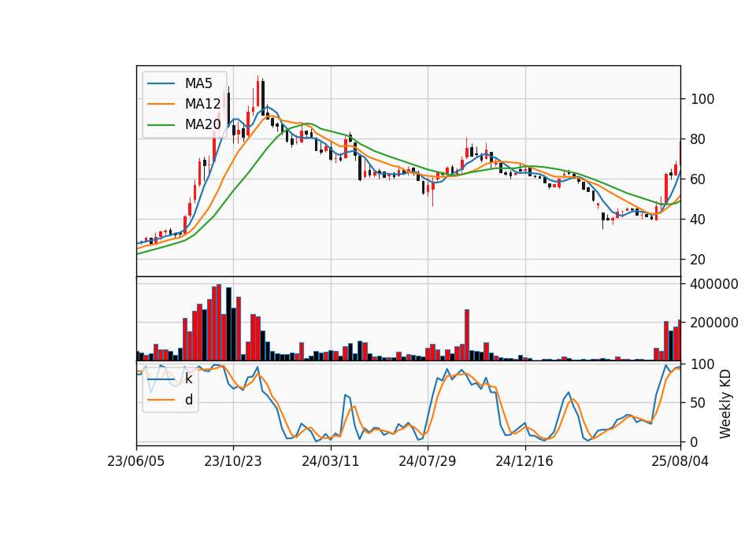The width and height of the screenshot is (756, 543).
Task: Click the 24/07/29 date axis label
Action: click(428, 462)
